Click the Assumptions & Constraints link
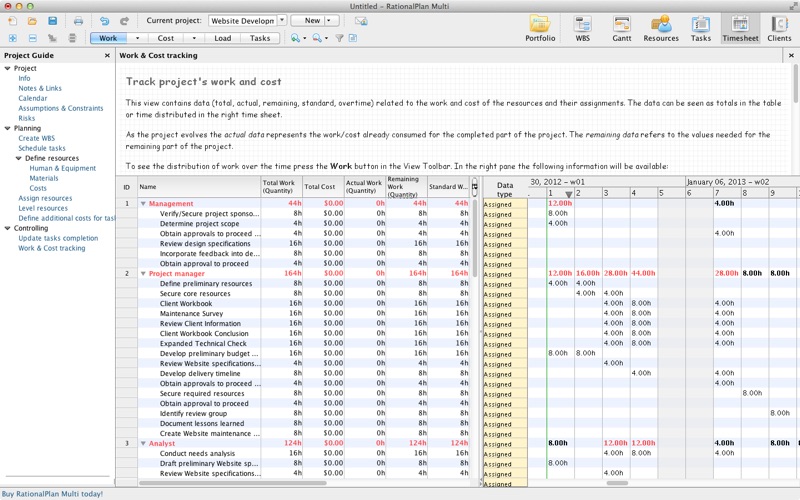This screenshot has width=800, height=500. 60,108
